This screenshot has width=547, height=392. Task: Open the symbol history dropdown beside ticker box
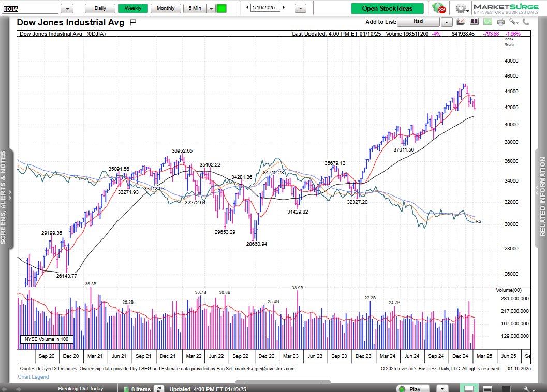coord(67,9)
